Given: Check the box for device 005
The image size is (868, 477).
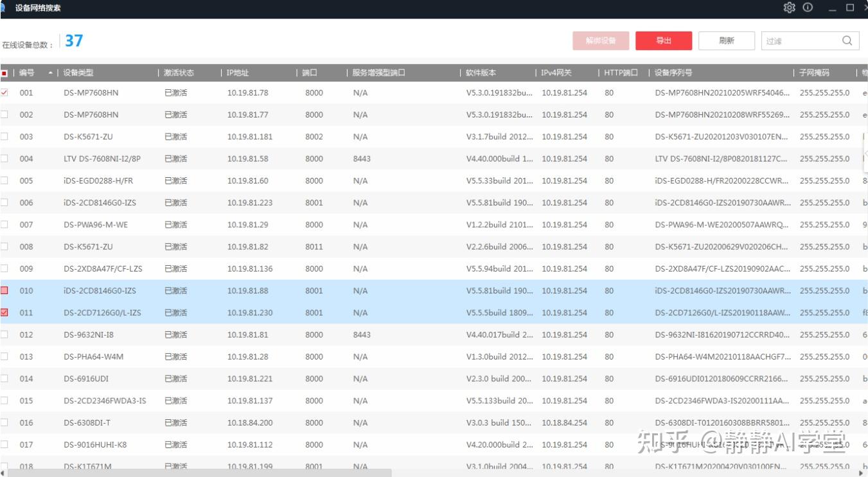Looking at the screenshot, I should pyautogui.click(x=4, y=180).
